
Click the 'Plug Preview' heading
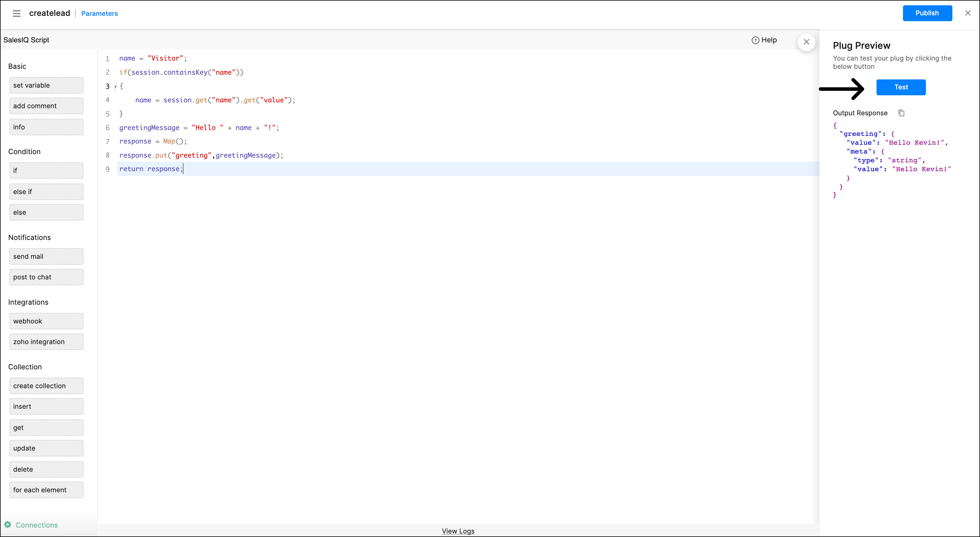point(861,46)
